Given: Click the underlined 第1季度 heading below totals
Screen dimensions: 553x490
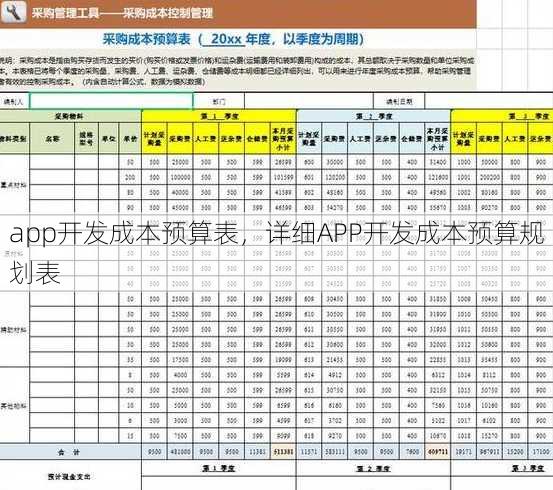Looking at the screenshot, I should tap(218, 468).
